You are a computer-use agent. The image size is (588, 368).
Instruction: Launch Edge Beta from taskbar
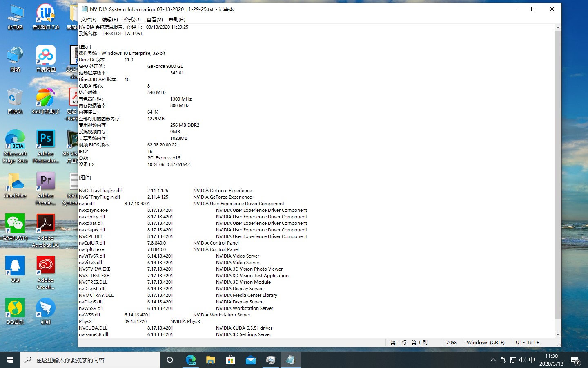click(191, 360)
